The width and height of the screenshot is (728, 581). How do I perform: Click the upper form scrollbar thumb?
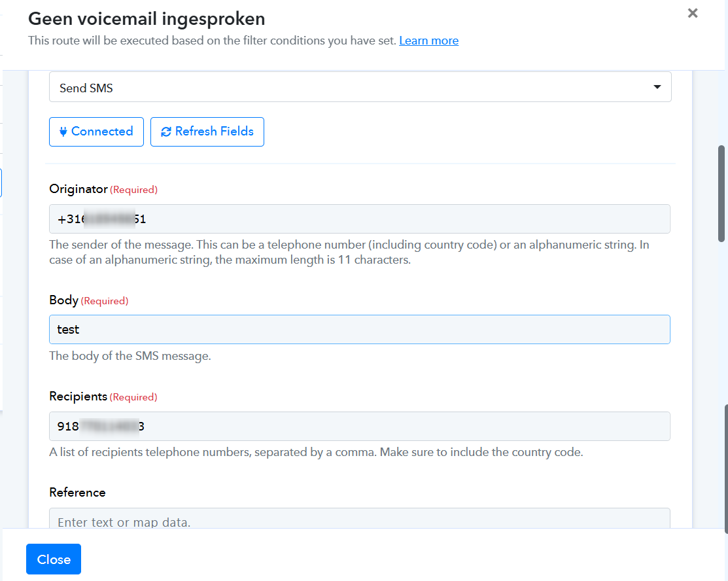(x=722, y=193)
